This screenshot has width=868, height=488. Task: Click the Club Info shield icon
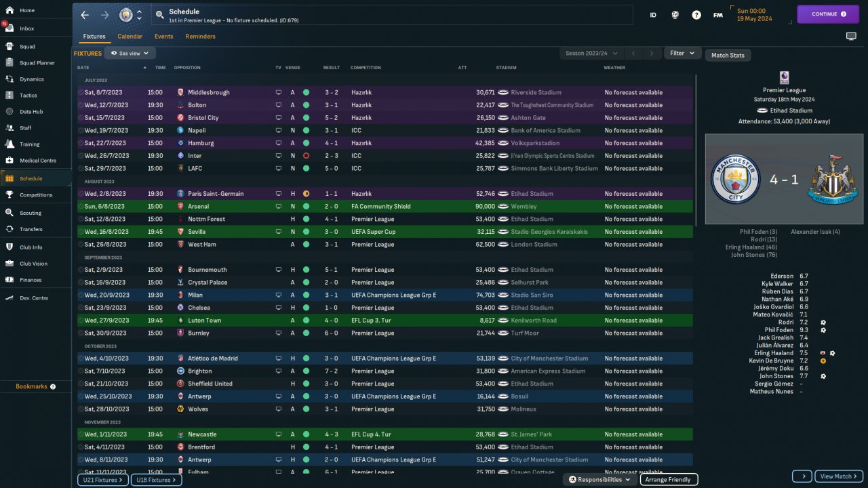[x=9, y=247]
